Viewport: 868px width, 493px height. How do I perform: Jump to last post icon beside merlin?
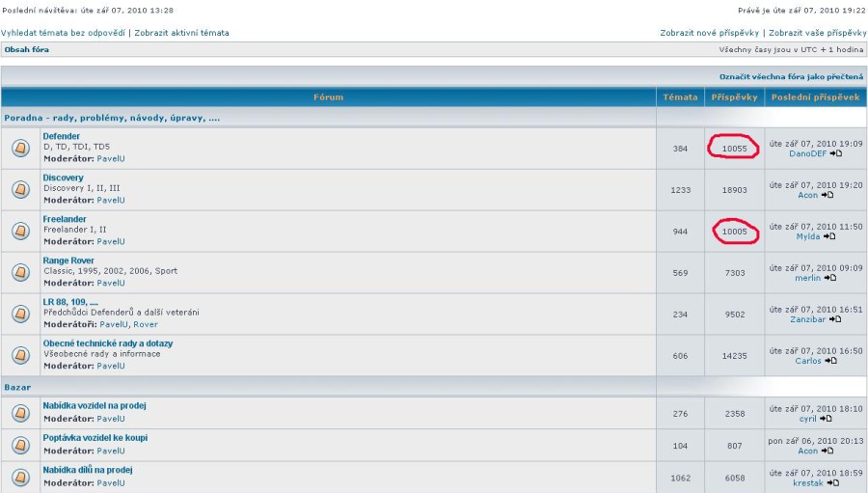[829, 278]
